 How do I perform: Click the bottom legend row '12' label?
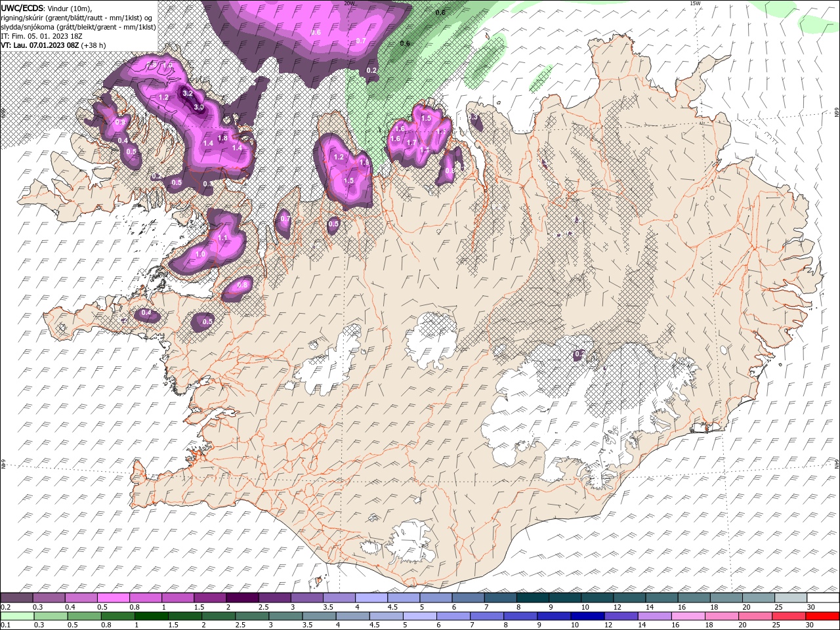coord(608,625)
